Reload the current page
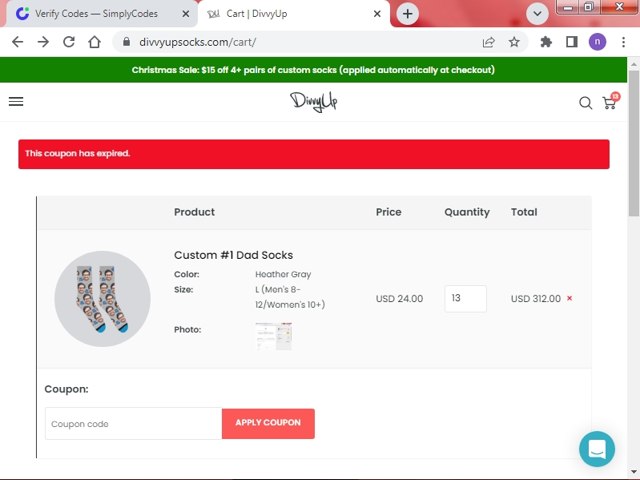Image resolution: width=640 pixels, height=480 pixels. point(69,42)
